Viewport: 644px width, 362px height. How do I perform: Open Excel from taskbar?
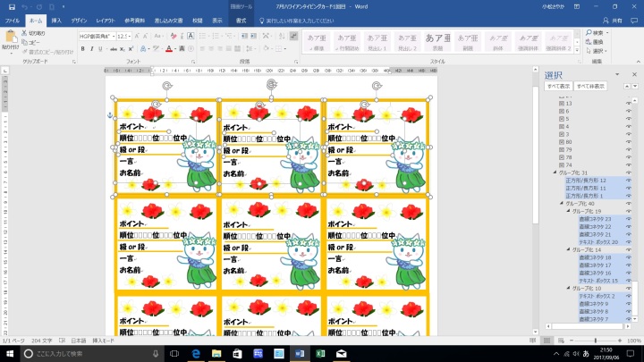coord(320,353)
